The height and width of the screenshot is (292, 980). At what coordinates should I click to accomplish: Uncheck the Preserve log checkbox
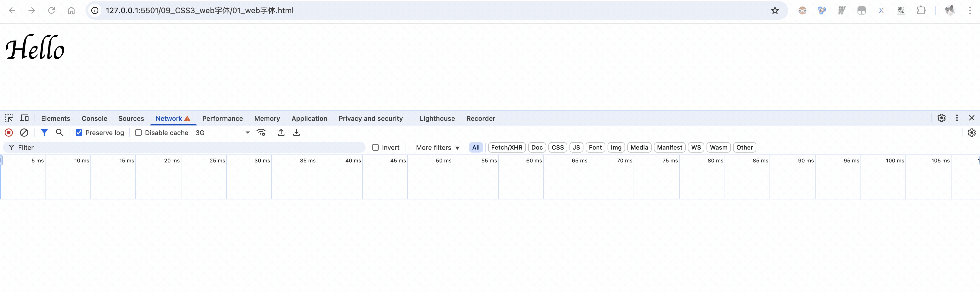click(79, 133)
